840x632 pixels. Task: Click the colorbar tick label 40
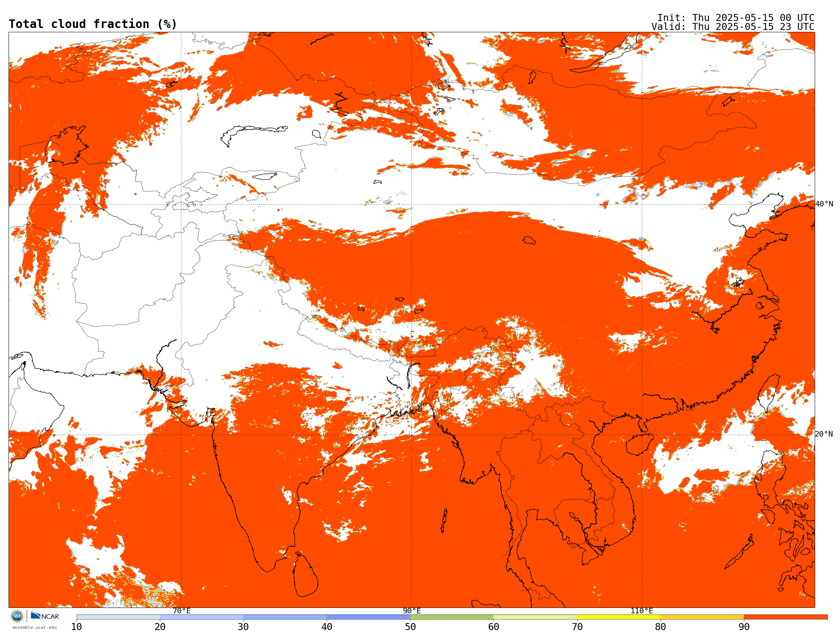click(327, 627)
